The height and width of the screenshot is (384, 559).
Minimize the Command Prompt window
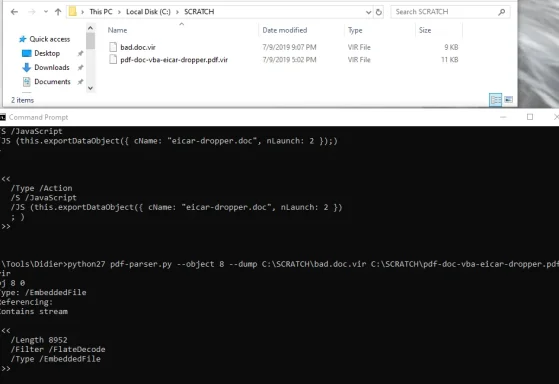coord(503,117)
